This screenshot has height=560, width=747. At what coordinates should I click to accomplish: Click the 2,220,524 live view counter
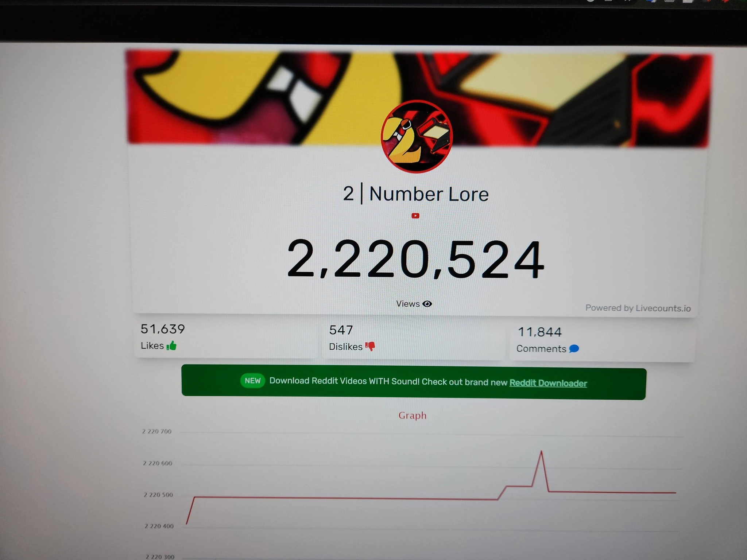pyautogui.click(x=416, y=259)
